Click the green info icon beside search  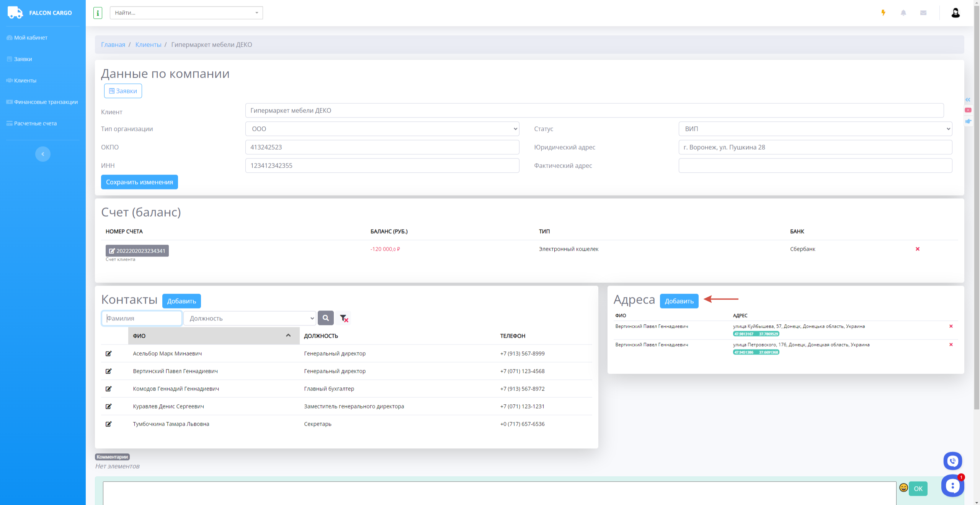tap(98, 13)
